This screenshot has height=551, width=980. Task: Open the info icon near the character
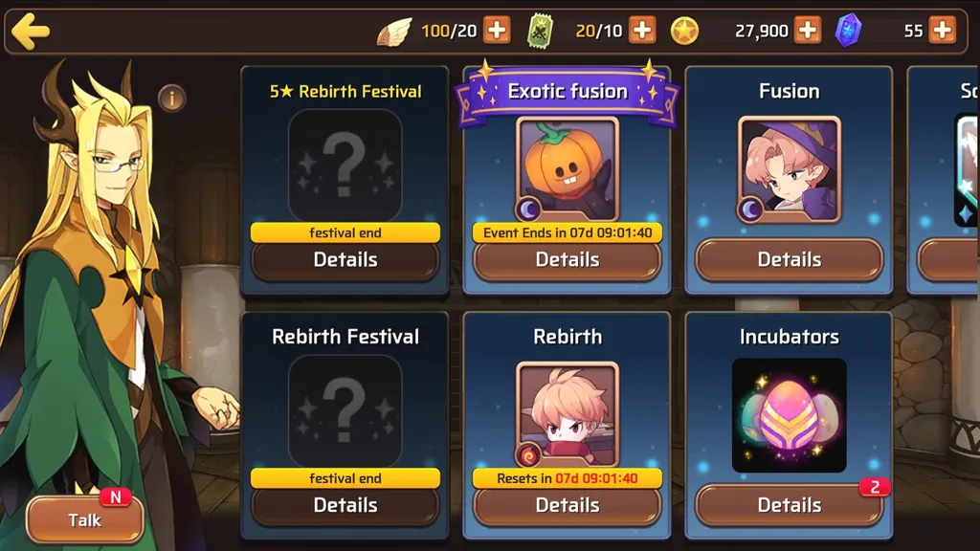point(172,99)
